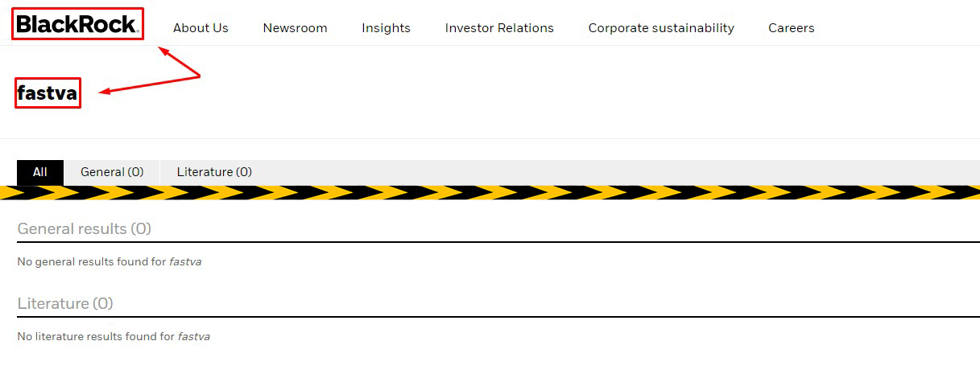Click the General results (0) heading
The image size is (980, 378).
coord(85,228)
